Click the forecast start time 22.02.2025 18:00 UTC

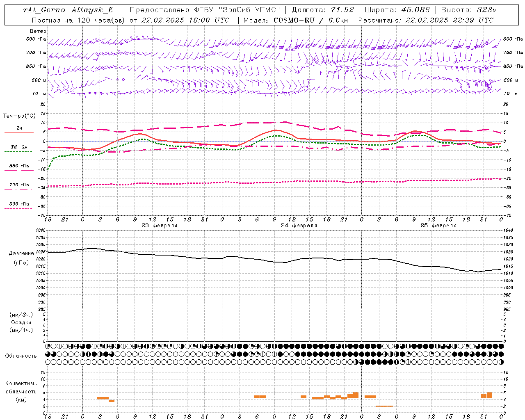[185, 20]
